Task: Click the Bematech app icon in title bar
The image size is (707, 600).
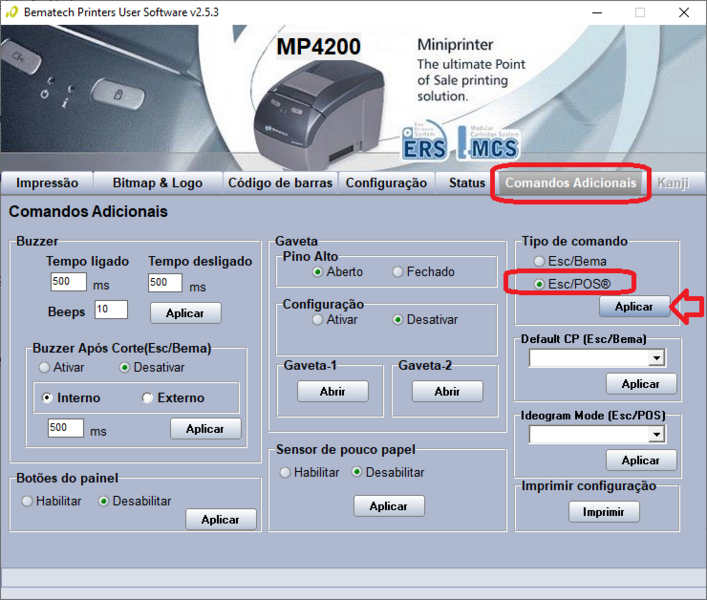Action: coord(11,12)
